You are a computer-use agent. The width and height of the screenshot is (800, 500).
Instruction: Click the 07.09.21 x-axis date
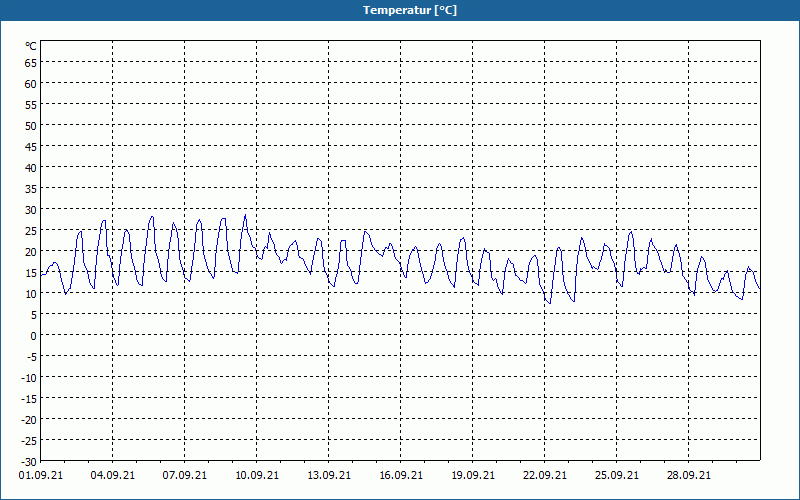pos(185,476)
